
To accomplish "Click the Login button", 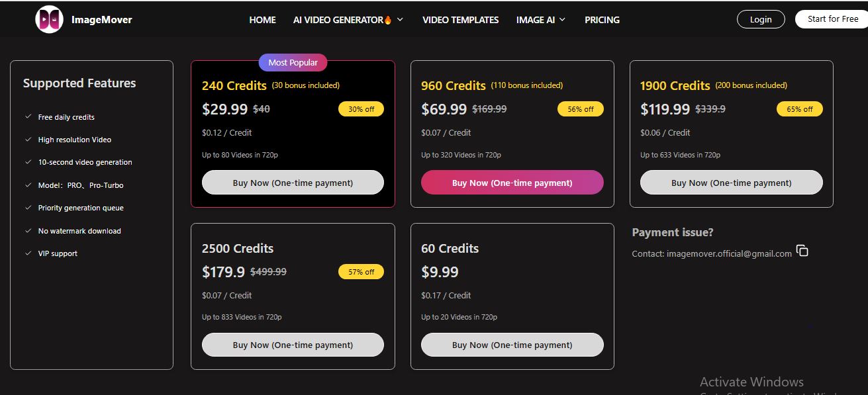I will (760, 19).
